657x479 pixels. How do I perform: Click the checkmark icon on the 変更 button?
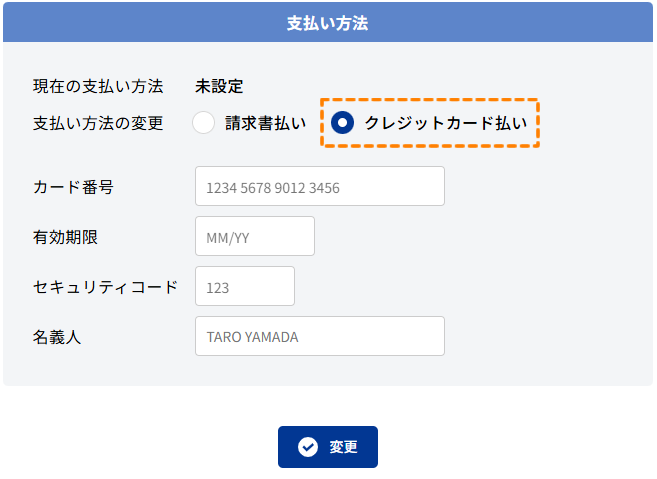point(308,447)
